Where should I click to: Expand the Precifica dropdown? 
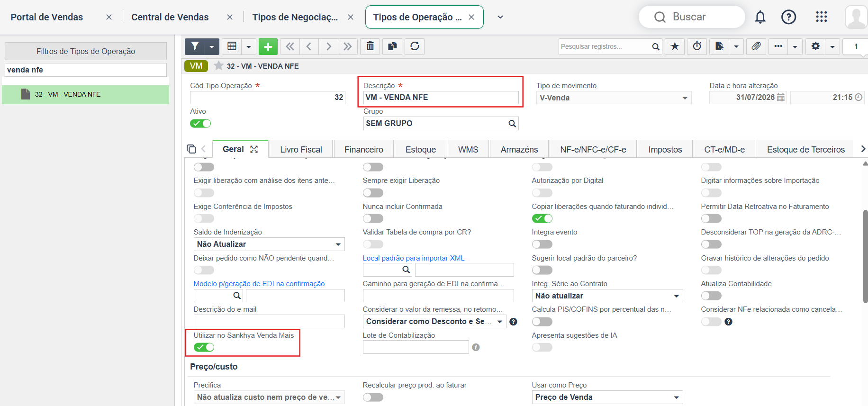[x=269, y=397]
